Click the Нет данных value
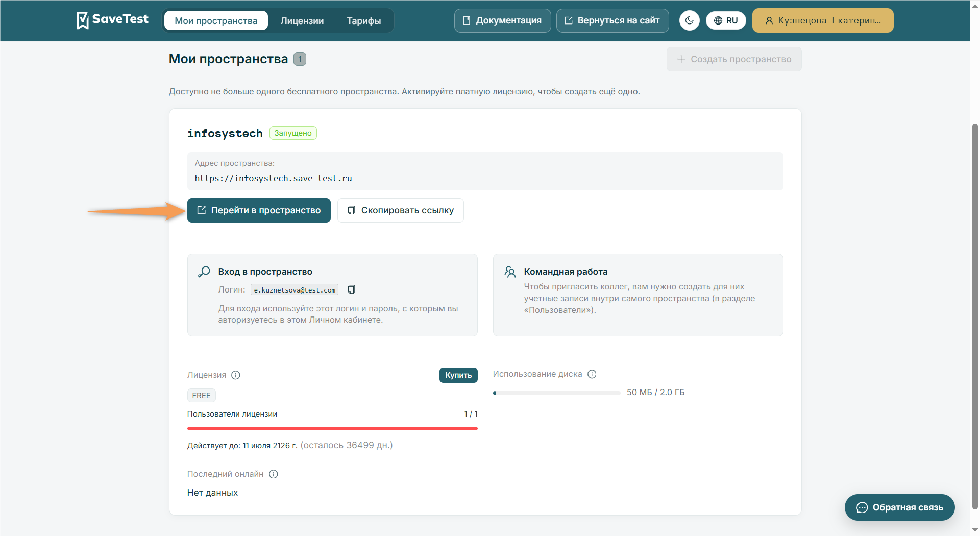 213,493
